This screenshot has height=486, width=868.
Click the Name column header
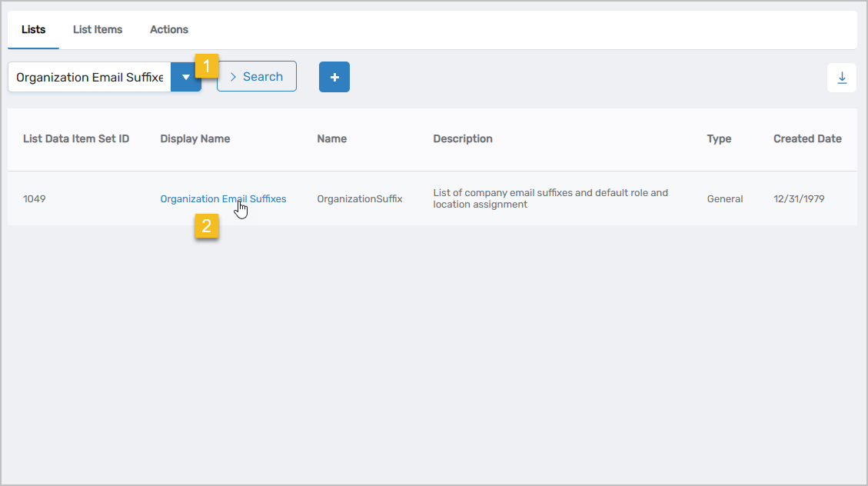(x=331, y=139)
